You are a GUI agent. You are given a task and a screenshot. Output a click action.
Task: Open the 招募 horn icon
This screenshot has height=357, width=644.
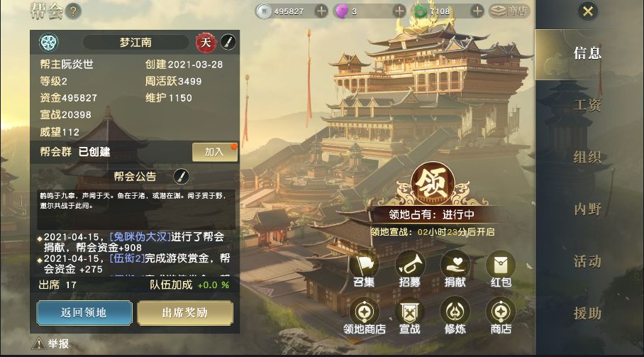click(x=410, y=265)
